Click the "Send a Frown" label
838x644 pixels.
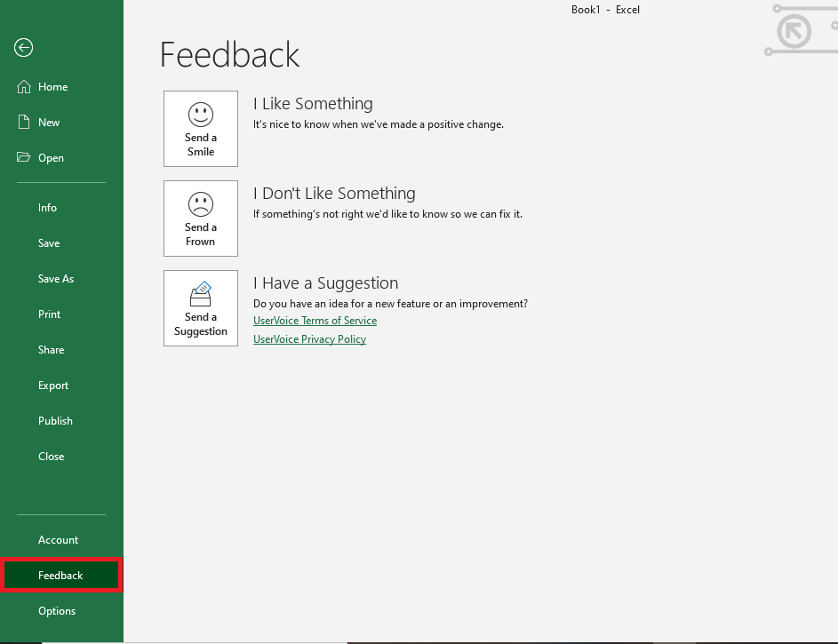tap(201, 235)
